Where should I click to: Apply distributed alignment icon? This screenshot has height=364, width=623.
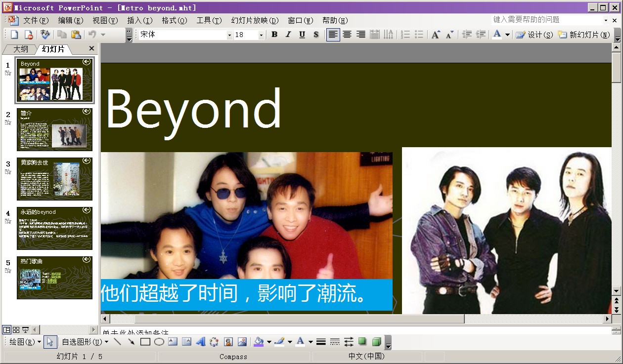click(x=375, y=35)
